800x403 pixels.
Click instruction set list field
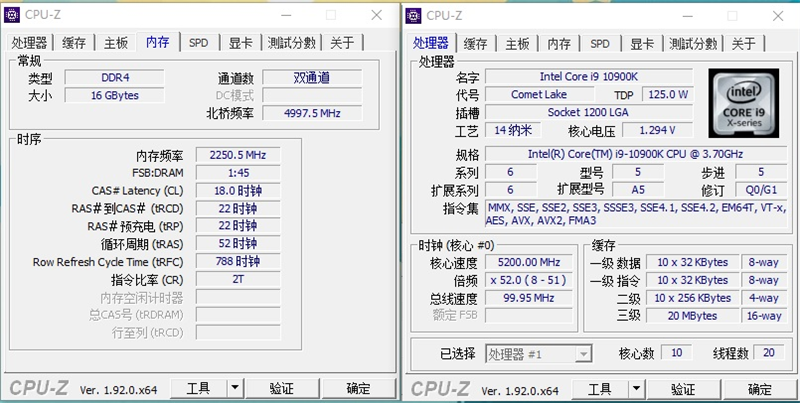point(636,214)
